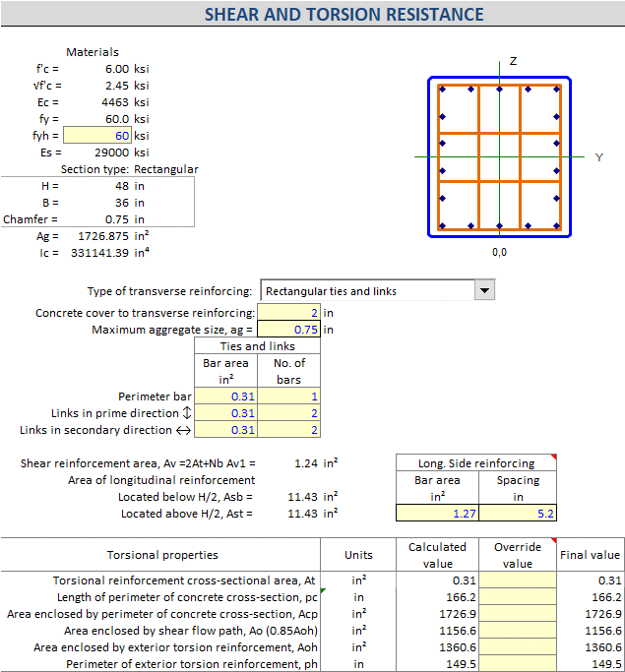The width and height of the screenshot is (625, 672).
Task: Open the transverse reinforcing type dropdown arrow
Action: point(484,290)
